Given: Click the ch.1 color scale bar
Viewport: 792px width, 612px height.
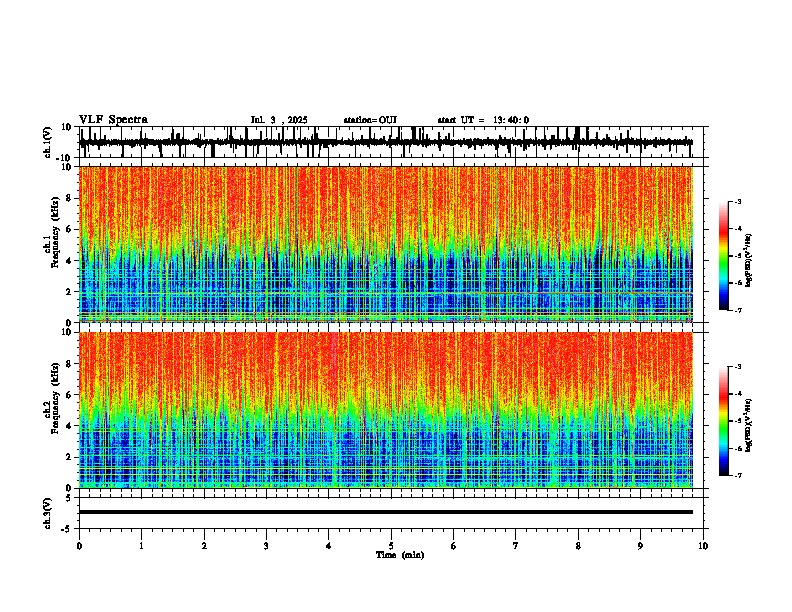Looking at the screenshot, I should pyautogui.click(x=724, y=256).
